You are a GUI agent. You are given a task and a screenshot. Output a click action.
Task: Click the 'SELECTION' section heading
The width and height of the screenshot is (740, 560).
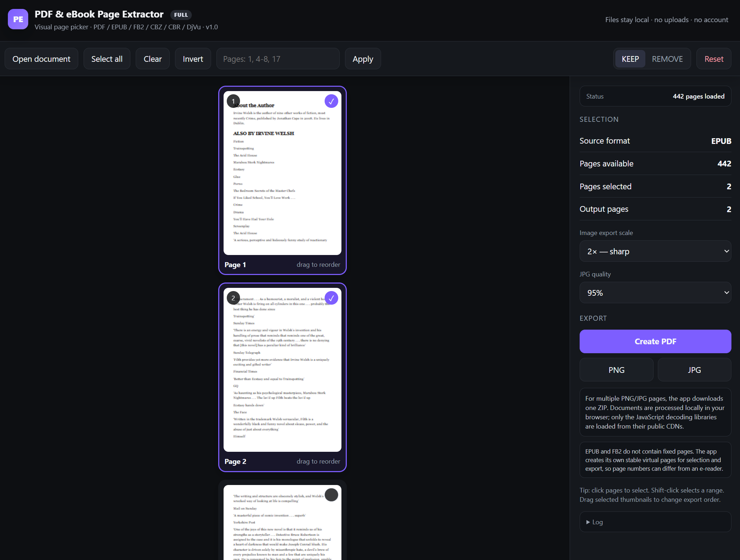[x=599, y=119]
